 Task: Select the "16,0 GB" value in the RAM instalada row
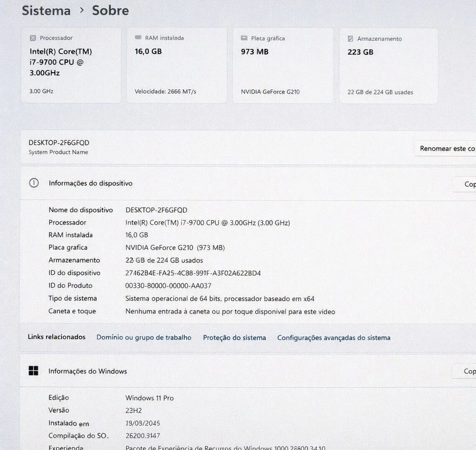pos(136,235)
